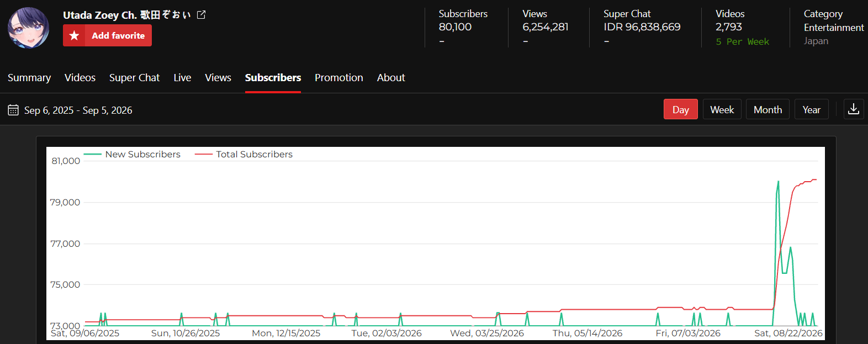Open the Videos tab

point(80,78)
